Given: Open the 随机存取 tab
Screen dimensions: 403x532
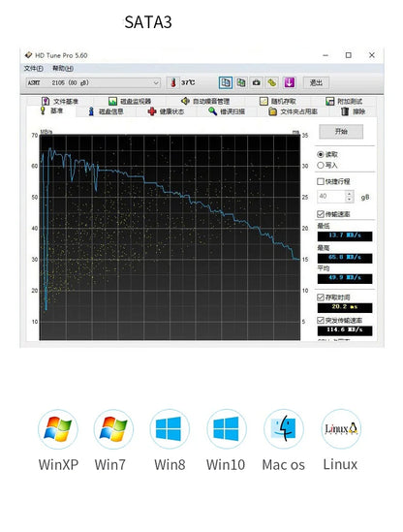Looking at the screenshot, I should (278, 101).
